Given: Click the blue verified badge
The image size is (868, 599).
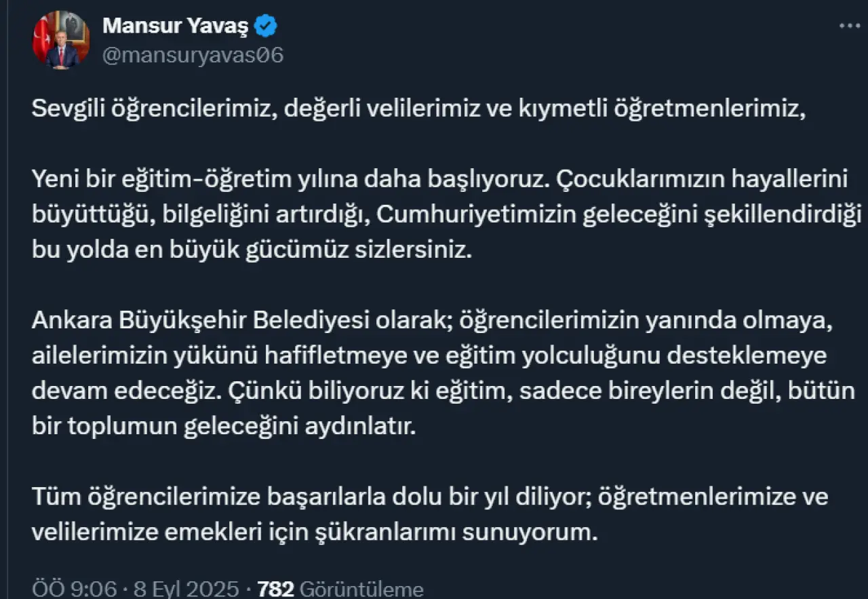Looking at the screenshot, I should pos(265,26).
